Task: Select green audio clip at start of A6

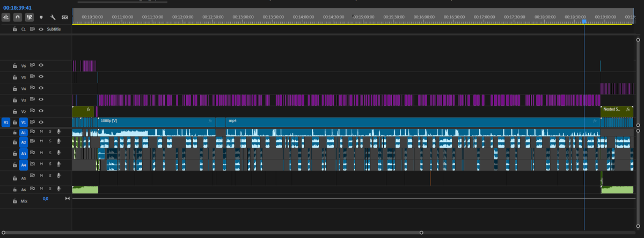Action: click(x=85, y=190)
